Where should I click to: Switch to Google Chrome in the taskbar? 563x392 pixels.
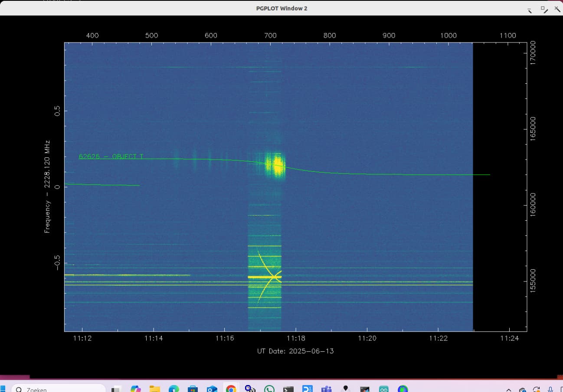click(x=231, y=389)
